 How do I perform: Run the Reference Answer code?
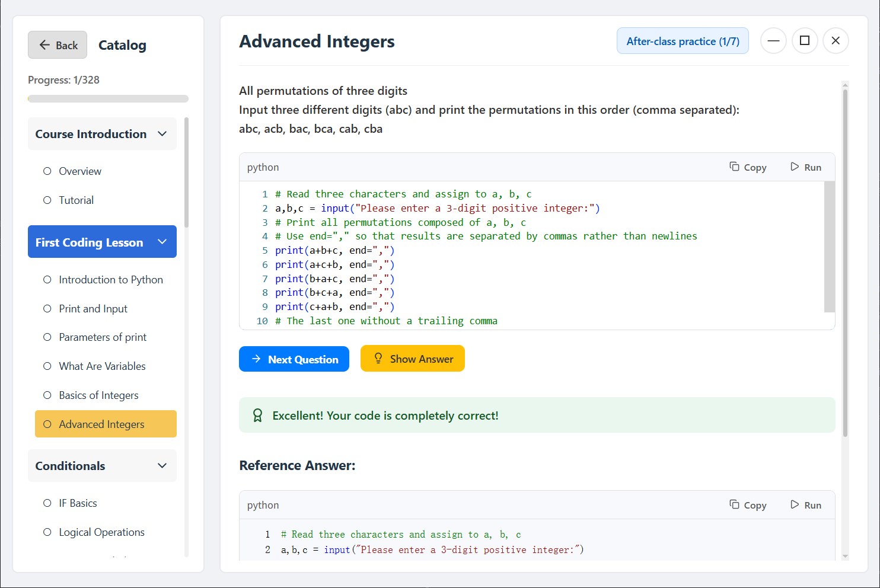806,504
